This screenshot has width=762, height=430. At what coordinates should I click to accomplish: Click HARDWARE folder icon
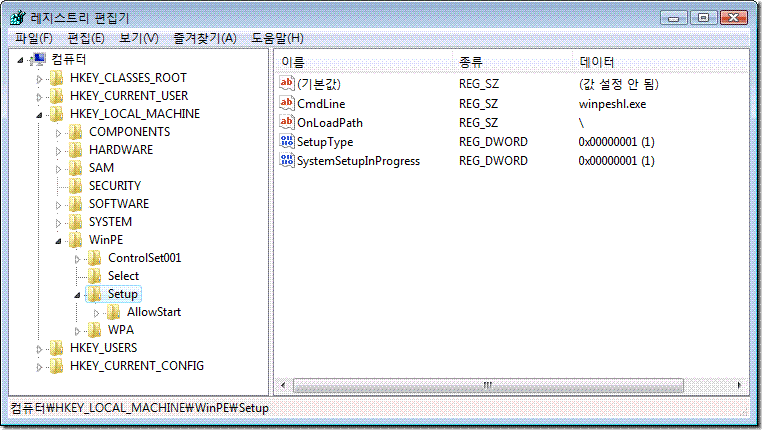[x=76, y=150]
